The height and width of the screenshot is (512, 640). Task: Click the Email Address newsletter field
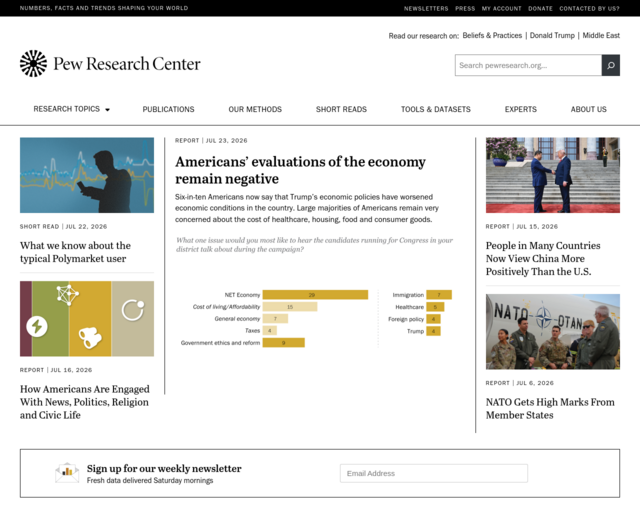point(433,473)
